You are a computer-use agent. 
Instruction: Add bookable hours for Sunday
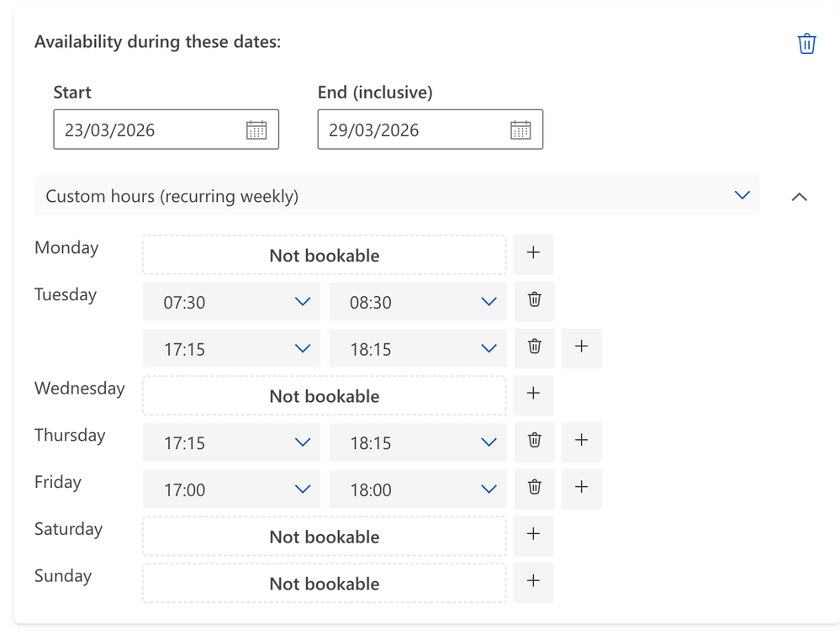click(533, 582)
